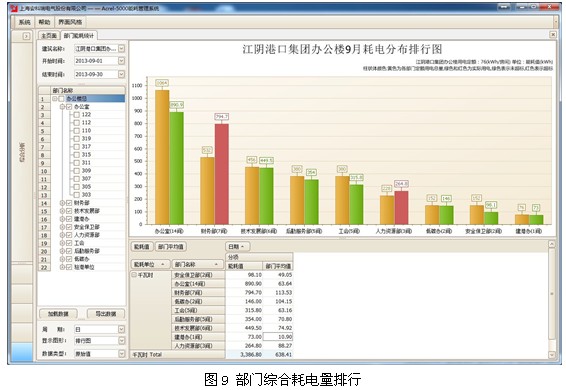Expand the 财务部 tree node

click(x=62, y=203)
